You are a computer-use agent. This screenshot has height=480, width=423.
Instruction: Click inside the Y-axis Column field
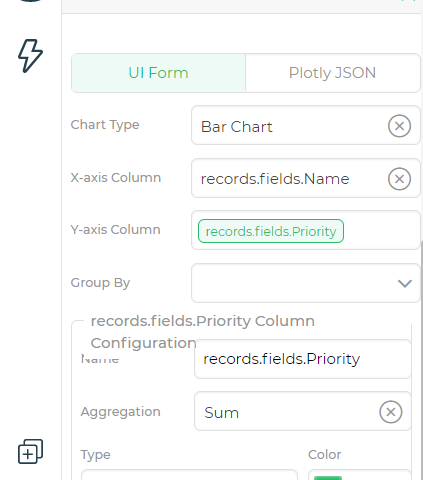[x=380, y=230]
